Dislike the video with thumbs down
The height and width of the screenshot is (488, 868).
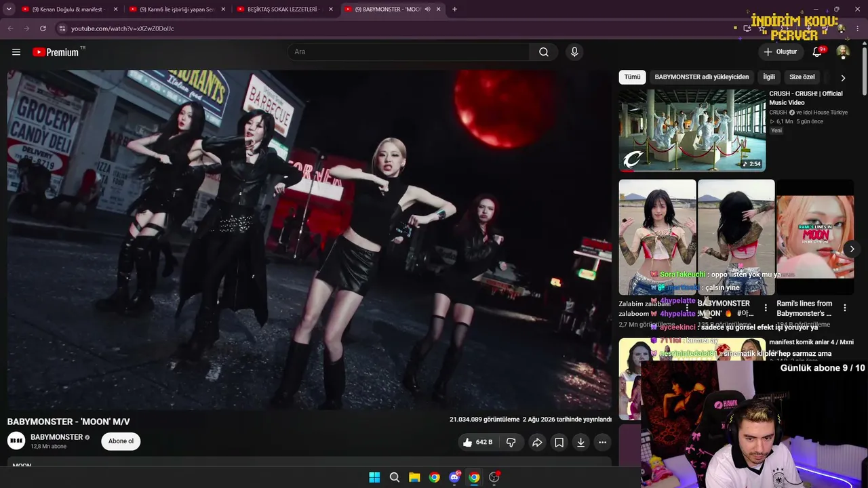point(511,443)
